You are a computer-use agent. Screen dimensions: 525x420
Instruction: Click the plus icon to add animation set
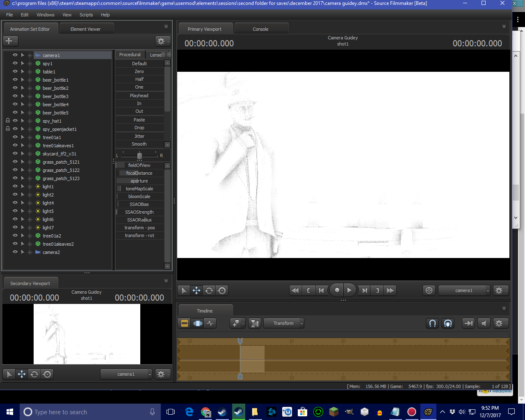9,41
